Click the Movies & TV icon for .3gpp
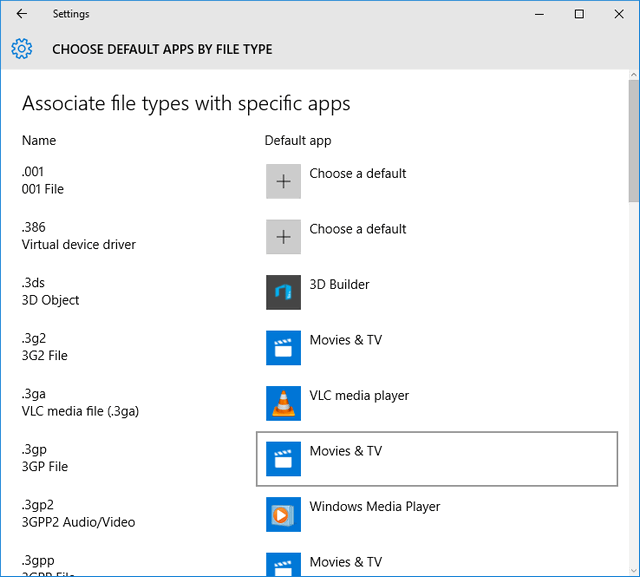The image size is (640, 577). (283, 564)
